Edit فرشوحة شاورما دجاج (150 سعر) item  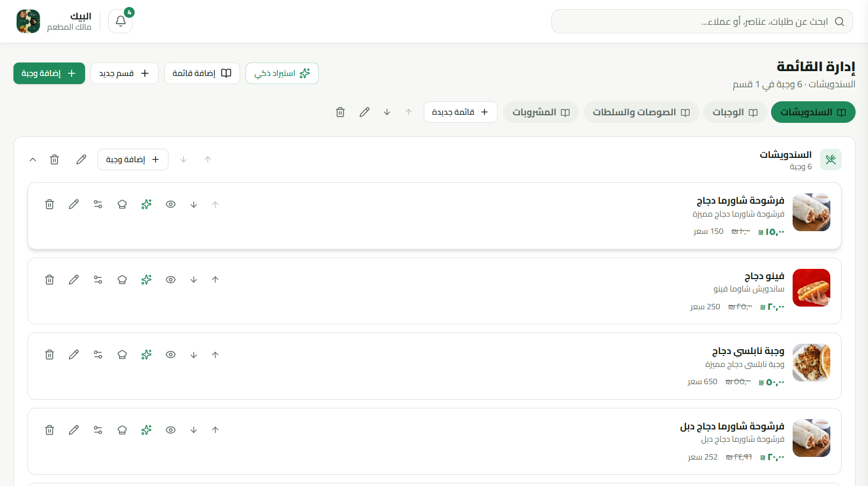[x=74, y=204]
